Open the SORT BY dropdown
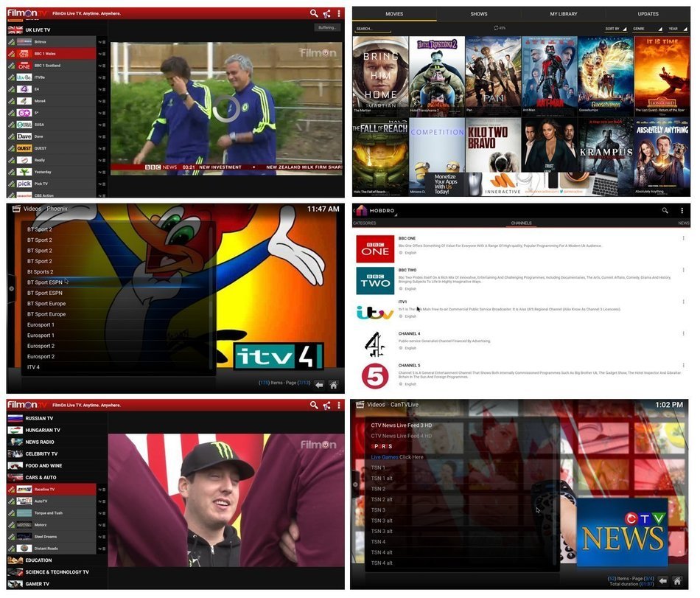Viewport: 700px width, 598px height. pos(616,29)
